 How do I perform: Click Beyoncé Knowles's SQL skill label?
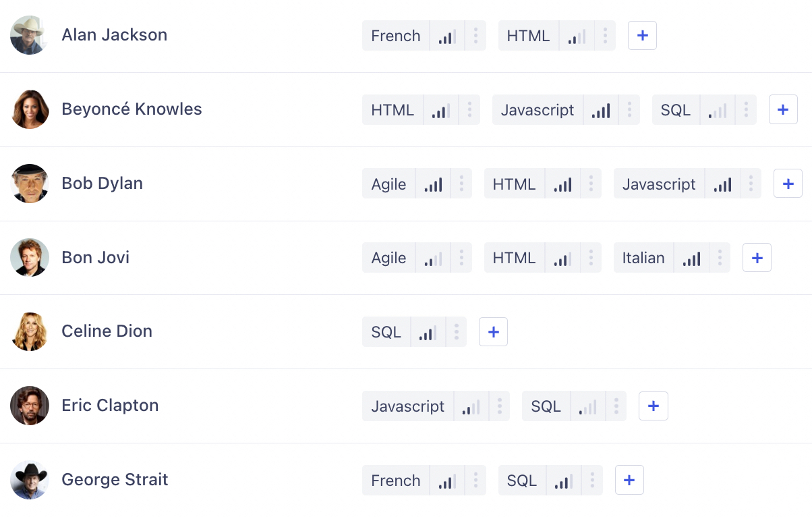click(676, 110)
